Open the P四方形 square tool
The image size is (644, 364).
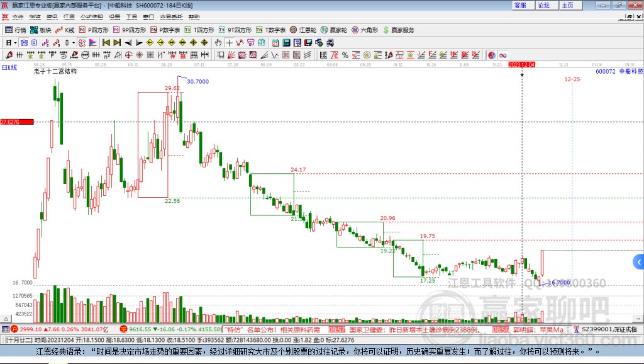(94, 30)
